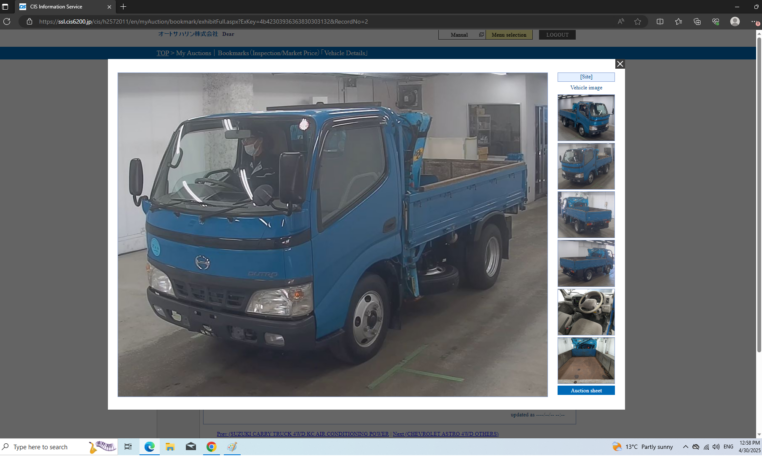Click the Menu selection button
This screenshot has height=456, width=762.
pyautogui.click(x=509, y=35)
